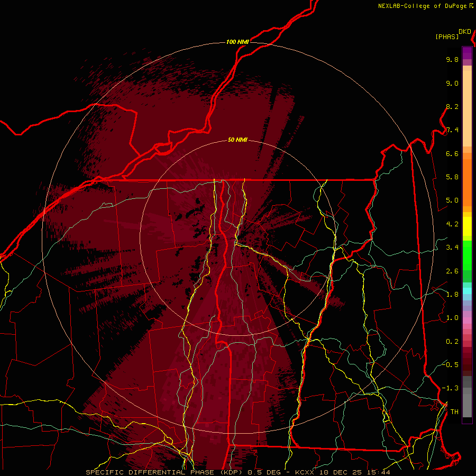476x476 pixels.
Task: Click the DKD [PHAS] legend heading
Action: pos(453,34)
